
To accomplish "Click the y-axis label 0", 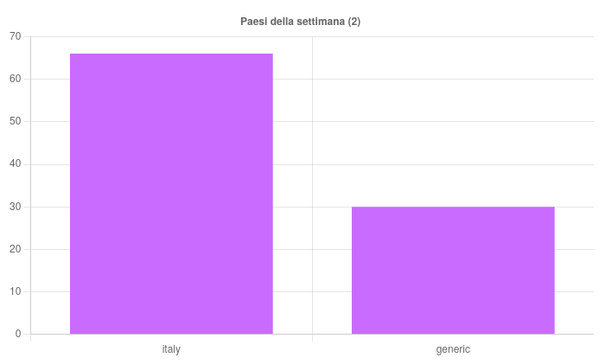I will (x=18, y=334).
